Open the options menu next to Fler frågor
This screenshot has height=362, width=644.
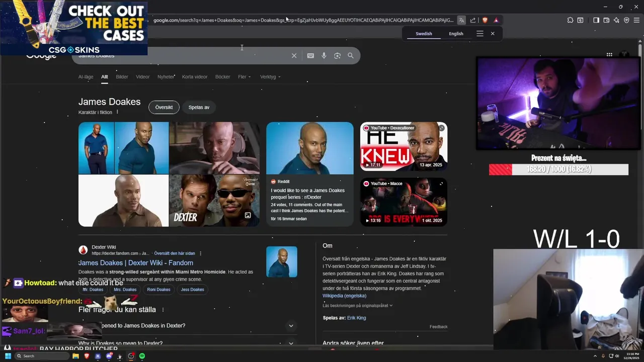pos(163,310)
